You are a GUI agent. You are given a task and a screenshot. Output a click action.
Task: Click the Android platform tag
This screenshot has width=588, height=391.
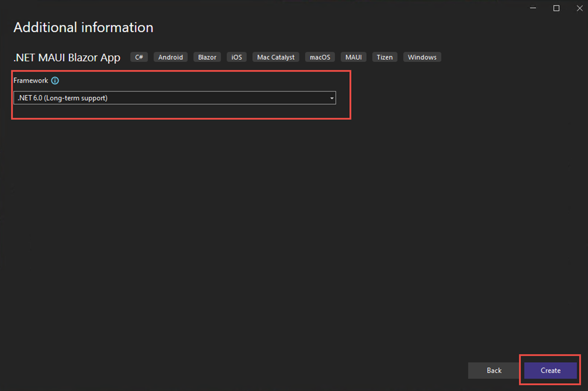(x=171, y=57)
